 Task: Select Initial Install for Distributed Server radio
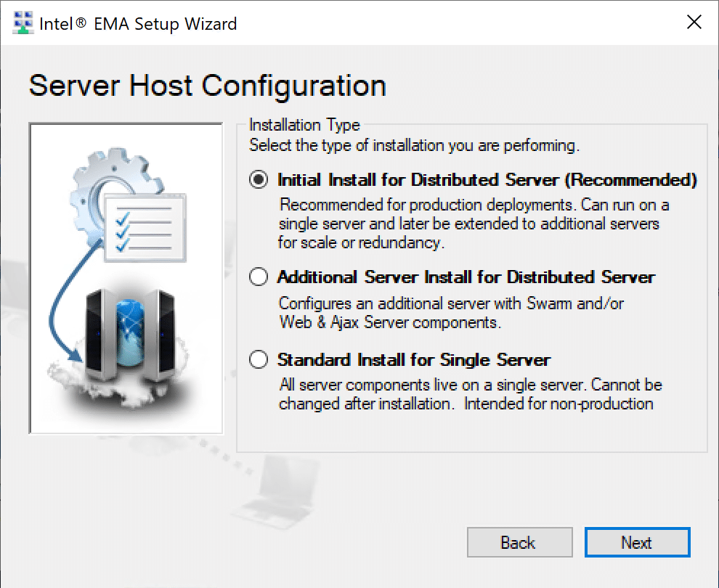pyautogui.click(x=259, y=179)
